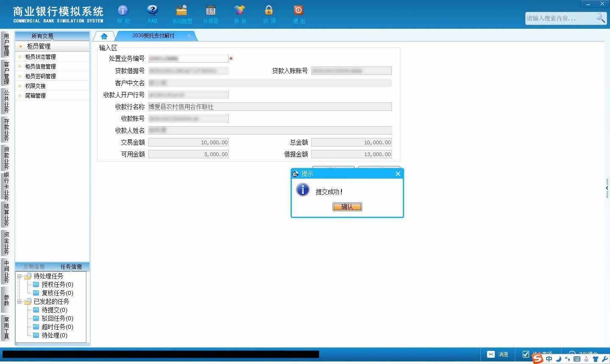Click the Sogou S logo icon
610x364 pixels.
(x=538, y=358)
